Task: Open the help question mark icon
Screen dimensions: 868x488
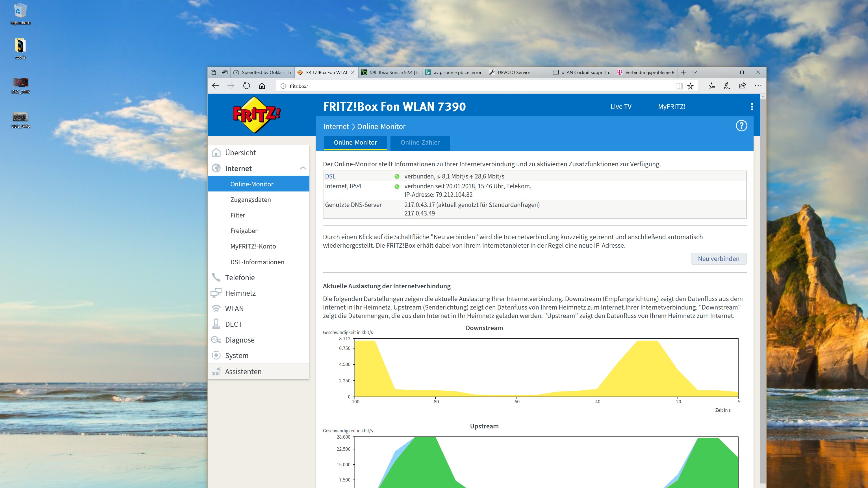Action: point(741,126)
